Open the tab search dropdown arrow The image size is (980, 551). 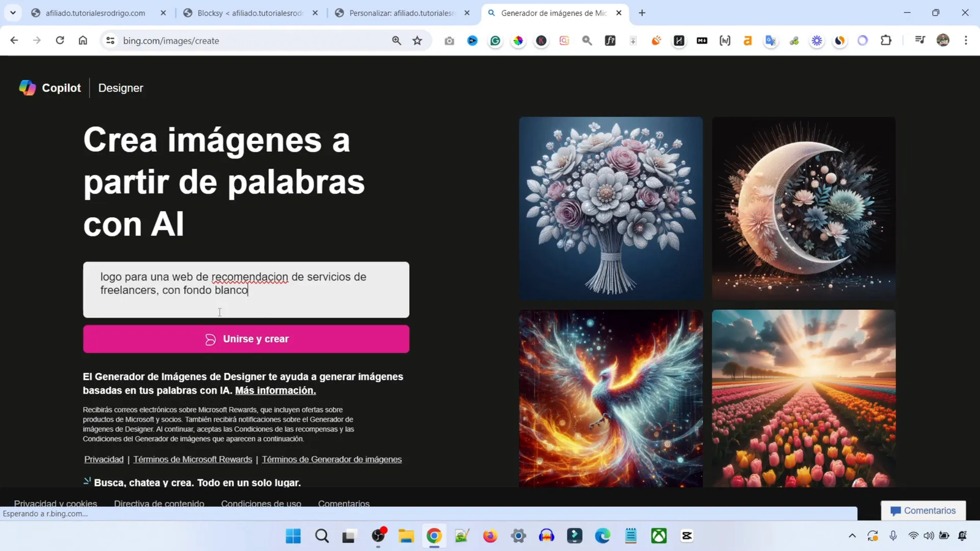[13, 12]
